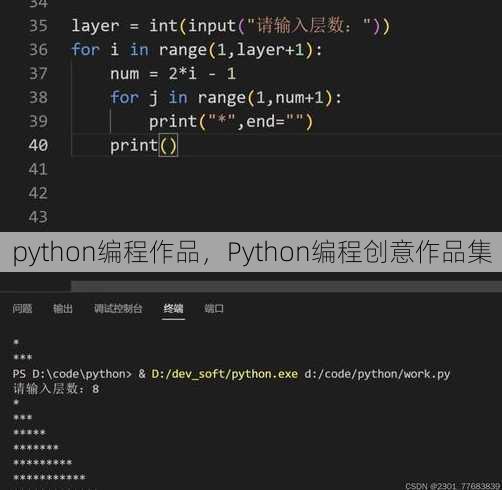The image size is (502, 490).
Task: Click line number 42 in gutter
Action: point(38,193)
